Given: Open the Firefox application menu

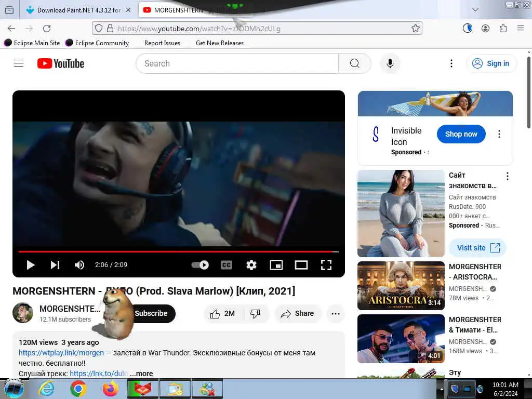Looking at the screenshot, I should (x=521, y=28).
